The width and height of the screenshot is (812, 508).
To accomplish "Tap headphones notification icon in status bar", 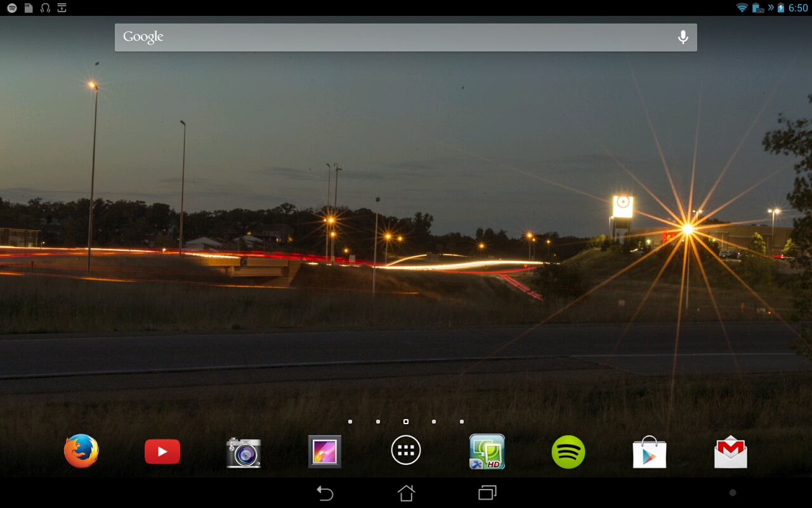I will [x=45, y=8].
